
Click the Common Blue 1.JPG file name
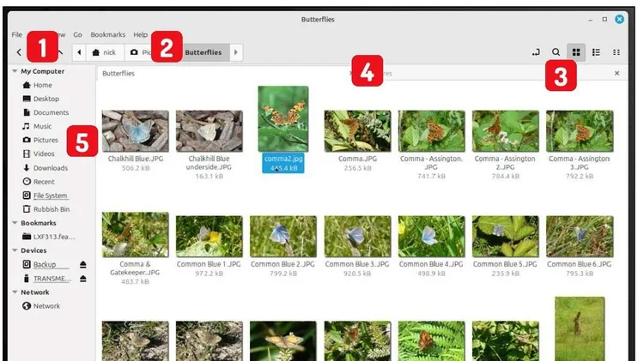pos(209,264)
